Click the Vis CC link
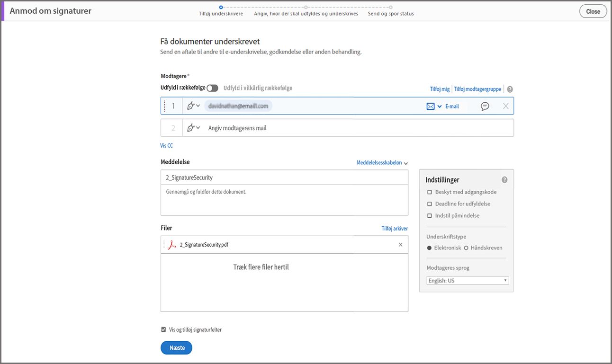The height and width of the screenshot is (364, 612). tap(167, 146)
